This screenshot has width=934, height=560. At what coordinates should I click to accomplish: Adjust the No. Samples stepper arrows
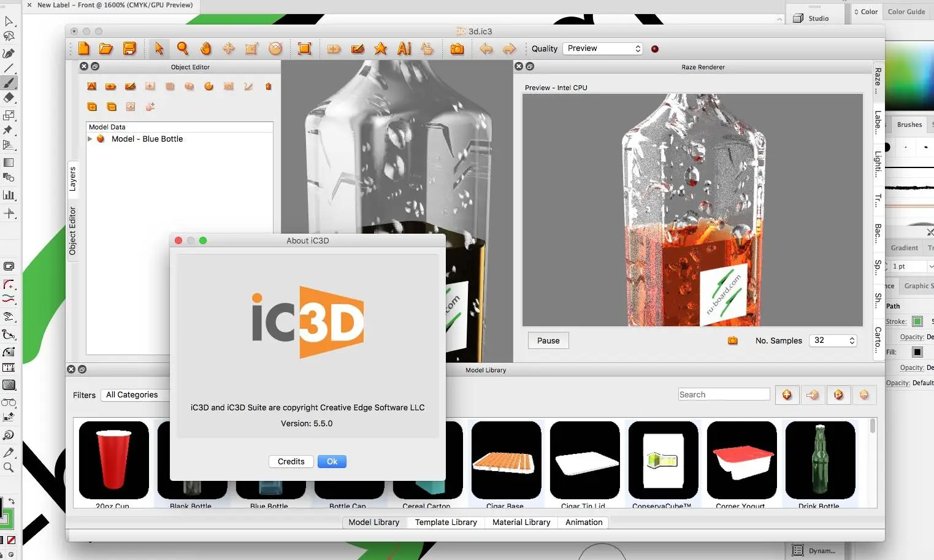coord(852,340)
